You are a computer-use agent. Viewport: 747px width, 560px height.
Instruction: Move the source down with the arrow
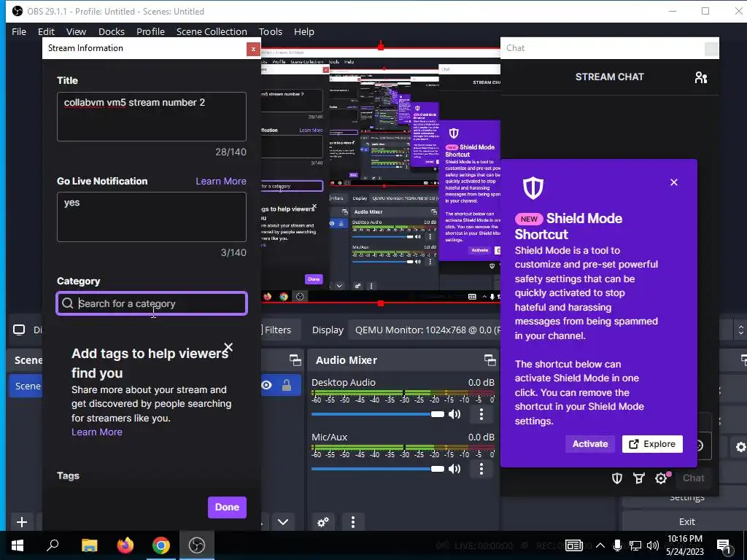(x=283, y=522)
